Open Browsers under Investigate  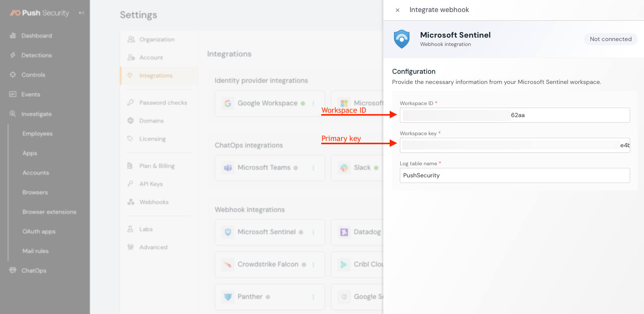click(x=35, y=192)
